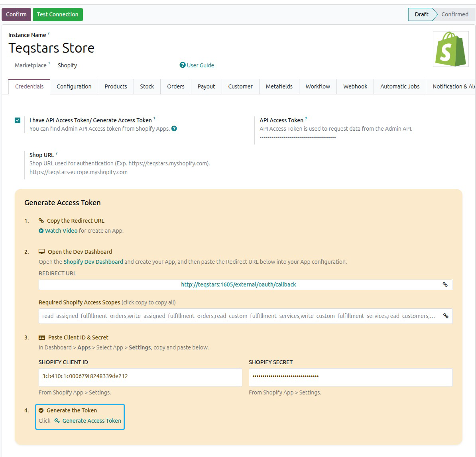This screenshot has height=457, width=476.
Task: Click the redirect URL callback link
Action: pos(238,284)
